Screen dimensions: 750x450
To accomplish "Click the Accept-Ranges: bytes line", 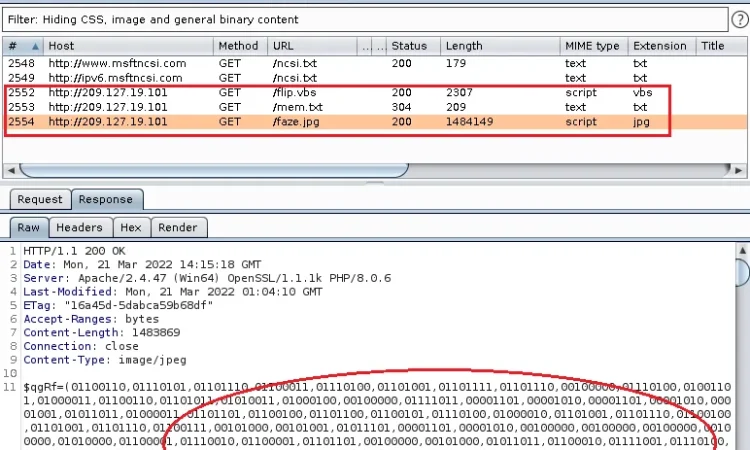I will tap(91, 319).
